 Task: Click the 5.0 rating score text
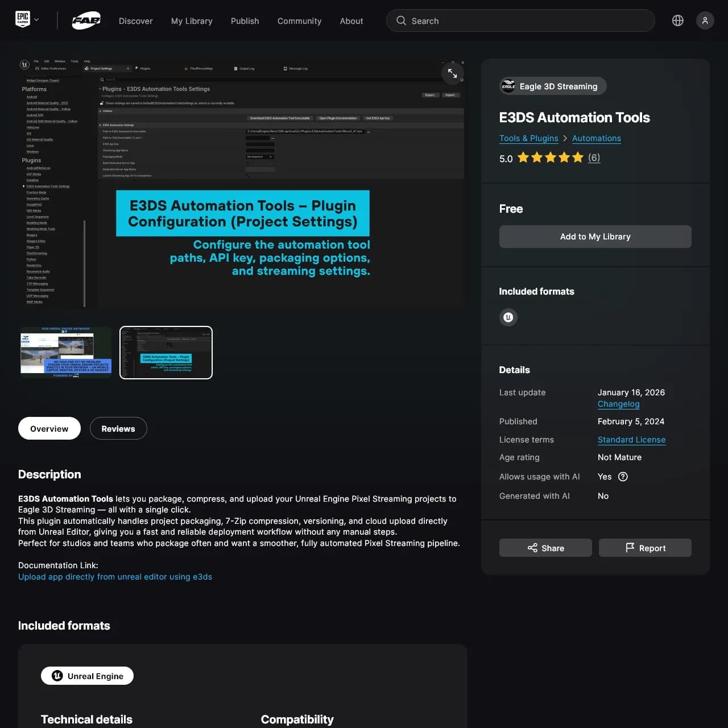pos(506,159)
